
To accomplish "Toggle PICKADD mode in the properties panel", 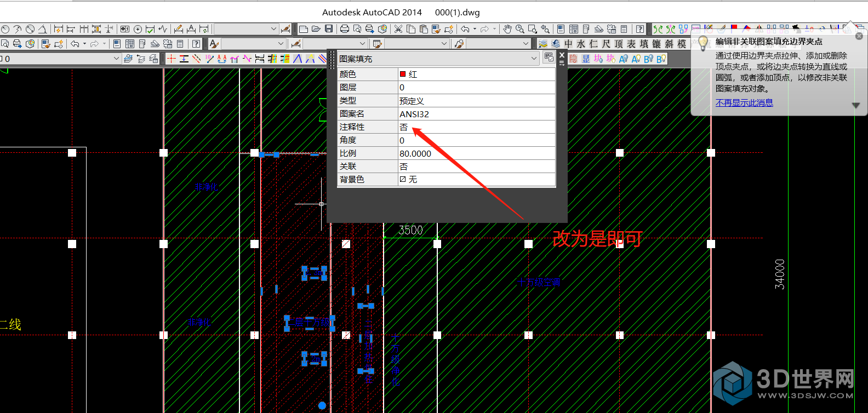I will click(x=549, y=58).
